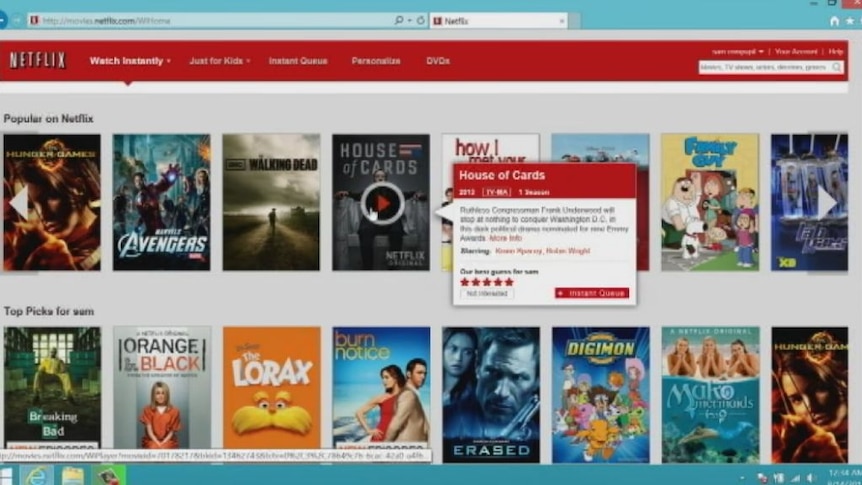
Task: Click actor Kevin Spacey link
Action: click(x=518, y=251)
